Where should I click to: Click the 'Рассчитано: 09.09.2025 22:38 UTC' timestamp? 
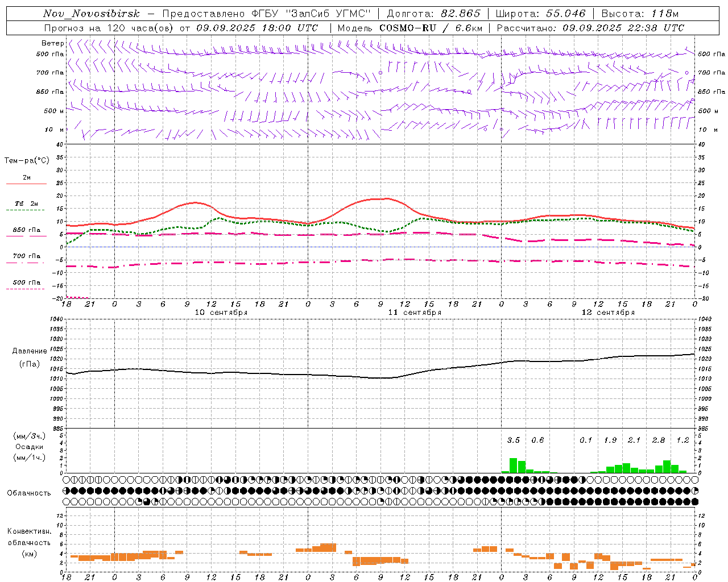590,28
